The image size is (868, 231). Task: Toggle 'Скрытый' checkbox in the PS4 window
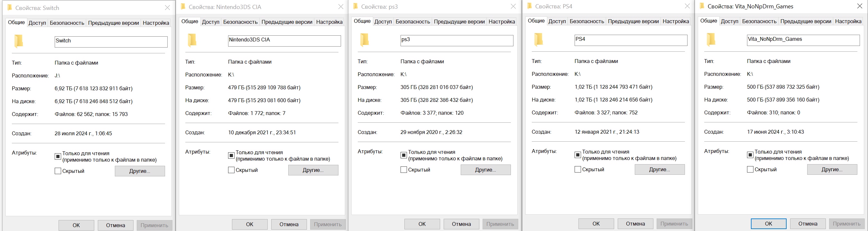click(x=577, y=169)
